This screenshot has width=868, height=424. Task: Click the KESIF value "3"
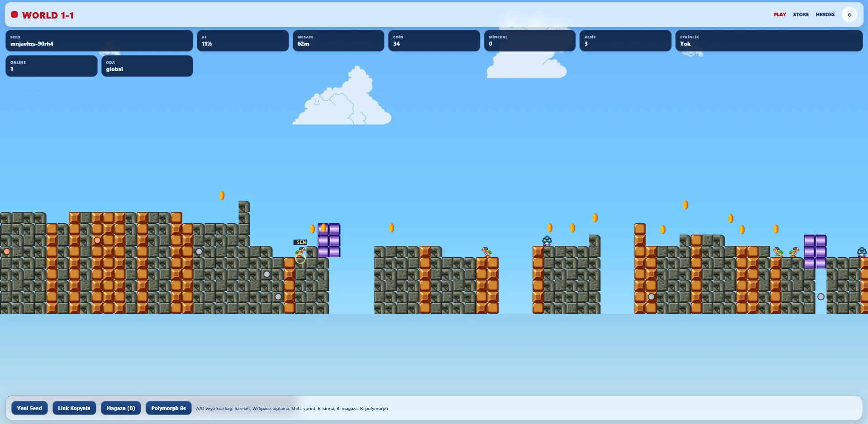(586, 44)
